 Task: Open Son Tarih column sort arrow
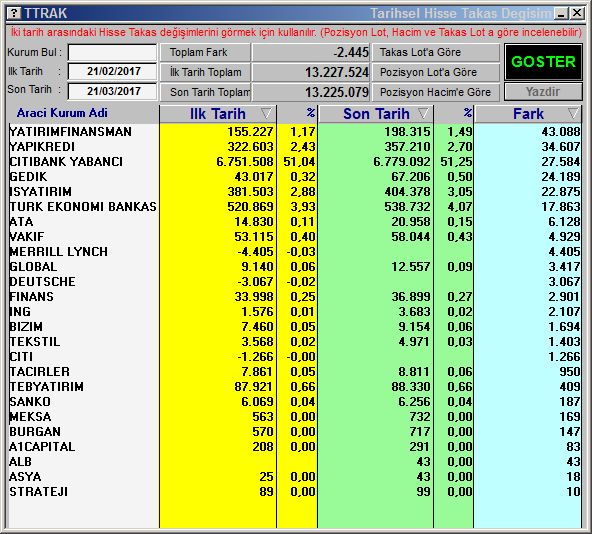[424, 113]
